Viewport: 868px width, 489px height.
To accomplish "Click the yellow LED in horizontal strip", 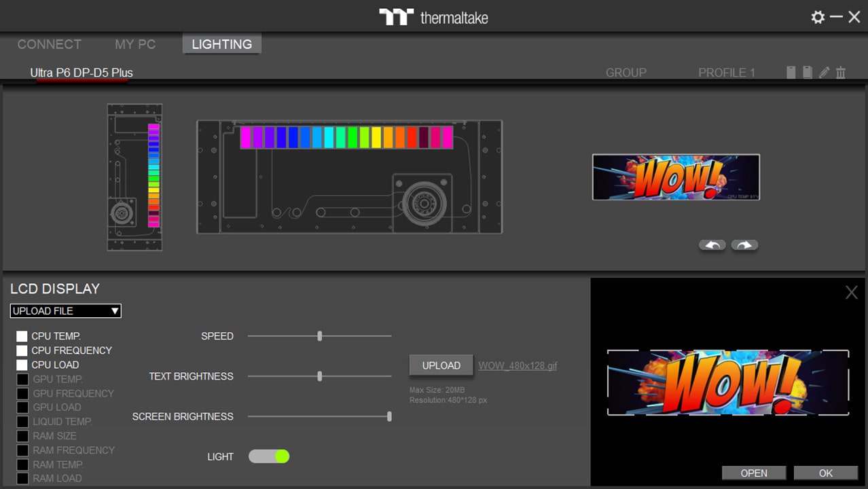I will [376, 137].
